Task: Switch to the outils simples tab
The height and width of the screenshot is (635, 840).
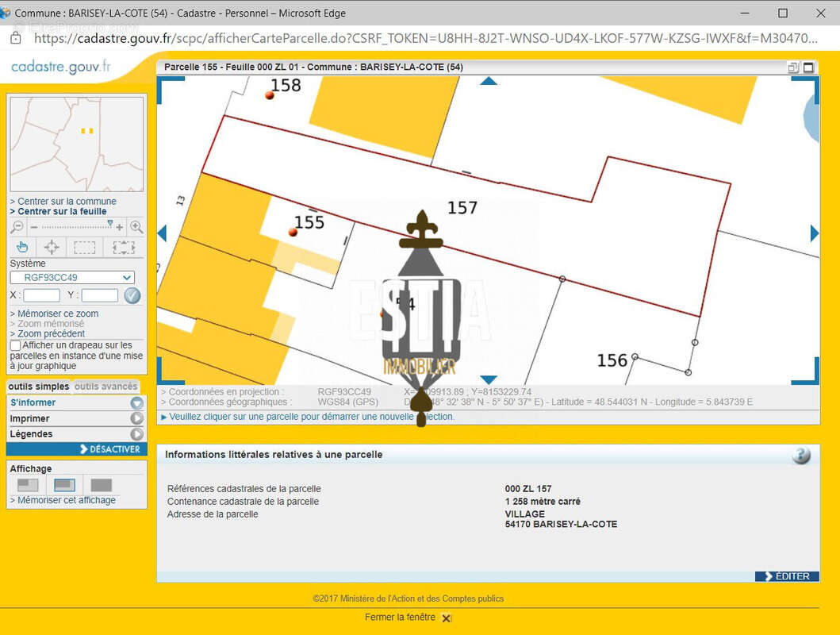Action: [39, 387]
